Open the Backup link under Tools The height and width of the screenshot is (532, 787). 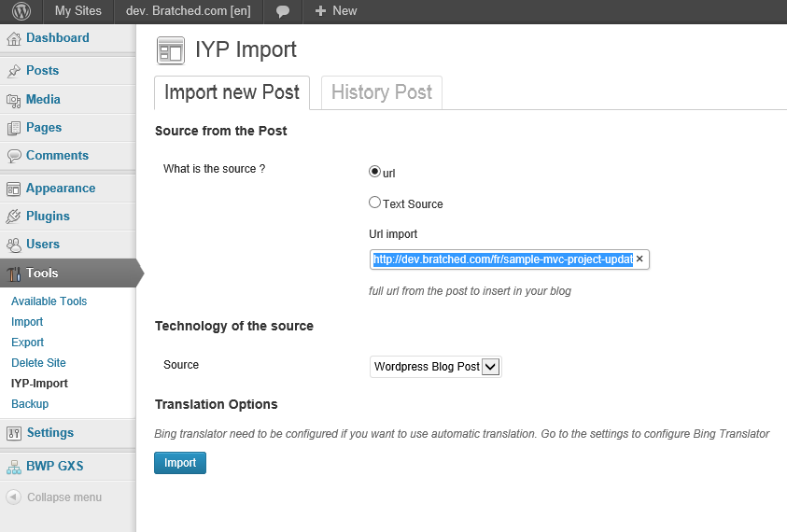coord(30,404)
